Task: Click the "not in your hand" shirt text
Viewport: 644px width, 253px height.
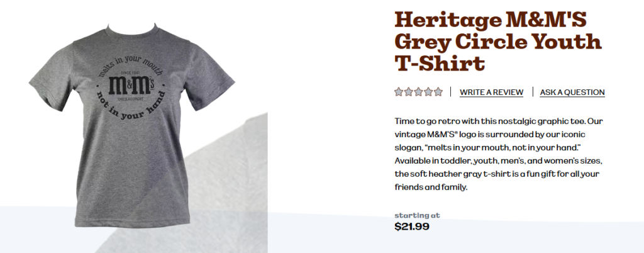Action: (131, 108)
